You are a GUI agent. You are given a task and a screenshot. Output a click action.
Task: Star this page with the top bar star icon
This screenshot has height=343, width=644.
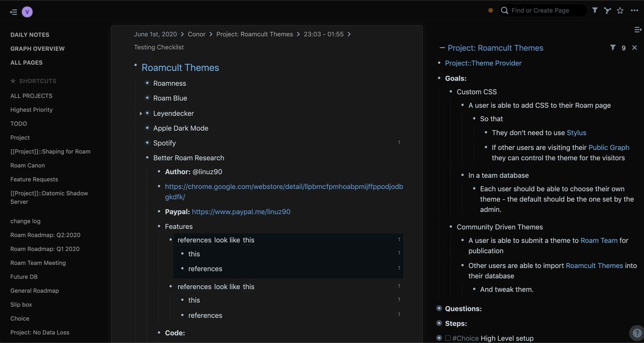[x=620, y=10]
